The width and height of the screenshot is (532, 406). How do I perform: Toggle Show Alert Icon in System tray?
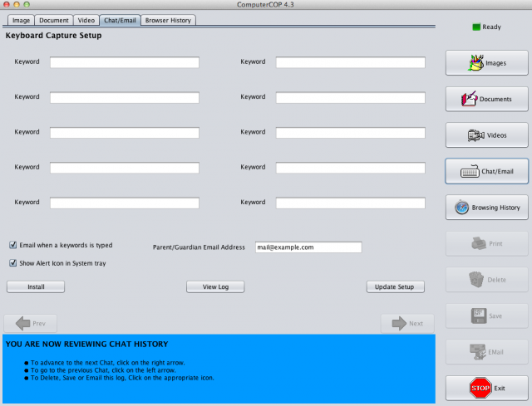pos(13,263)
